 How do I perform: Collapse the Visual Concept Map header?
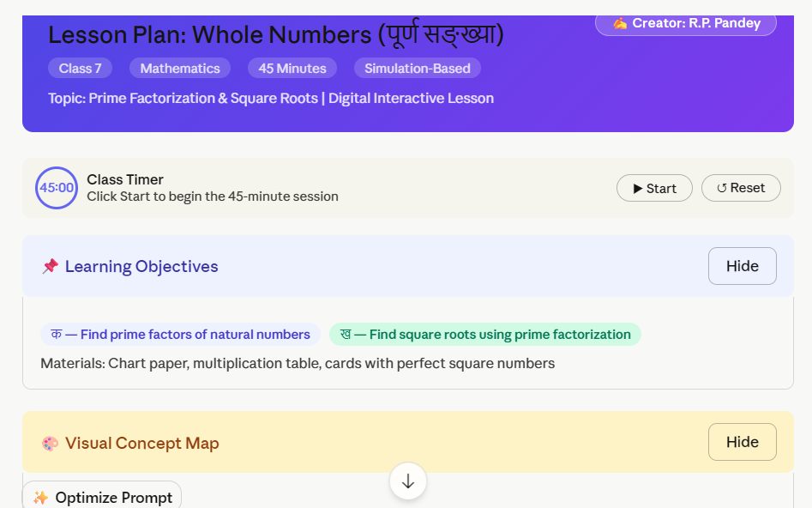point(343,443)
